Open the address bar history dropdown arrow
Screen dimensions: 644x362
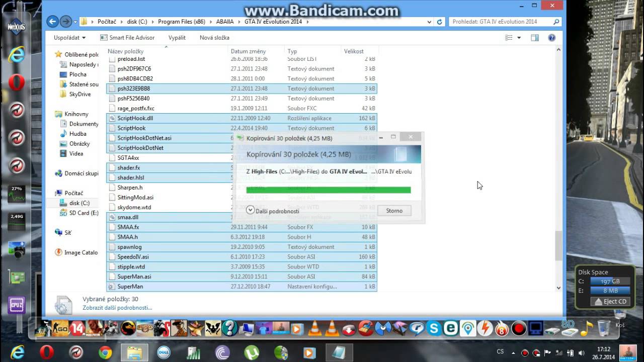click(x=429, y=22)
